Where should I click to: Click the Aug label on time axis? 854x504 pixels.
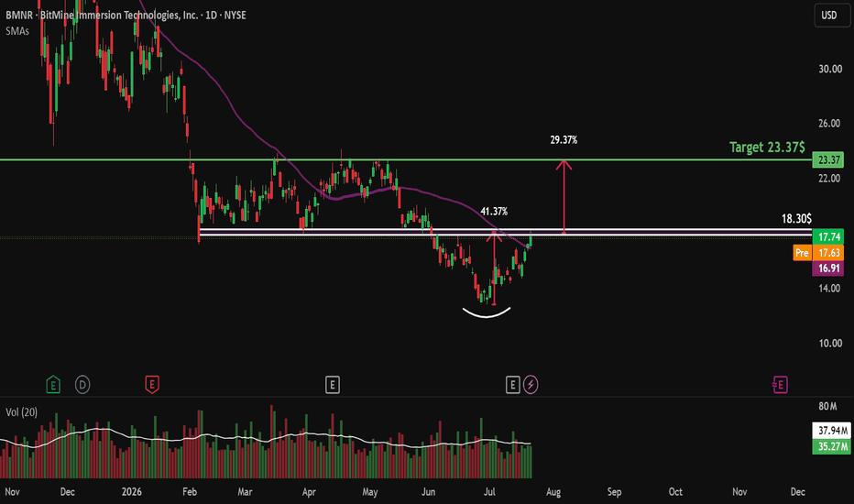553,491
